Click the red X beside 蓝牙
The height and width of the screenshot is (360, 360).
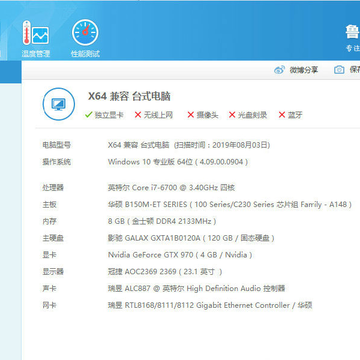pyautogui.click(x=282, y=115)
